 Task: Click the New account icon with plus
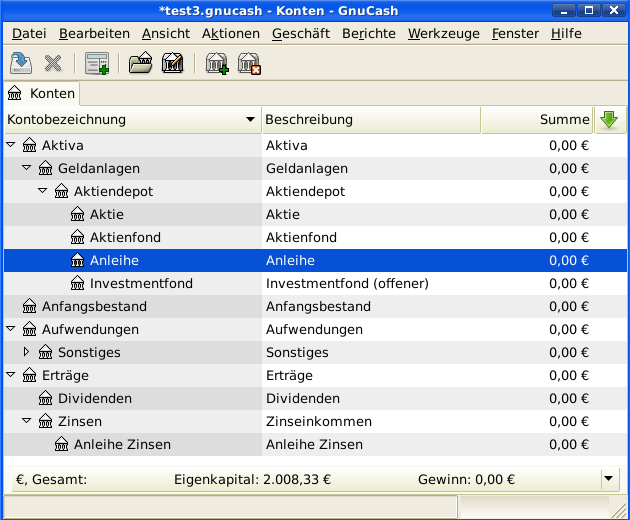pyautogui.click(x=216, y=64)
